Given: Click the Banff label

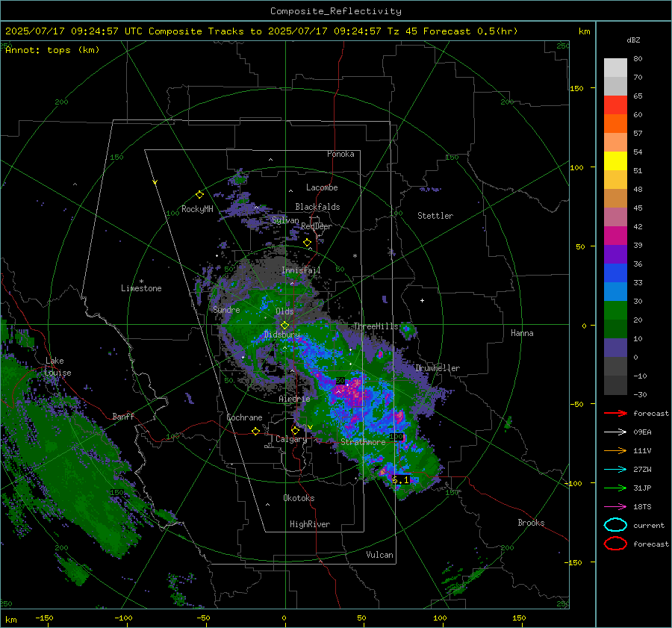Looking at the screenshot, I should (x=123, y=417).
